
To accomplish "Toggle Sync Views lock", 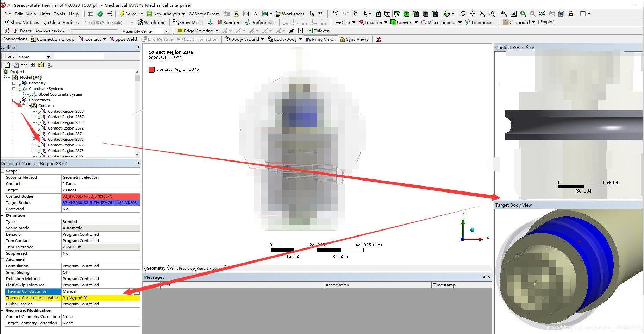I will (354, 39).
